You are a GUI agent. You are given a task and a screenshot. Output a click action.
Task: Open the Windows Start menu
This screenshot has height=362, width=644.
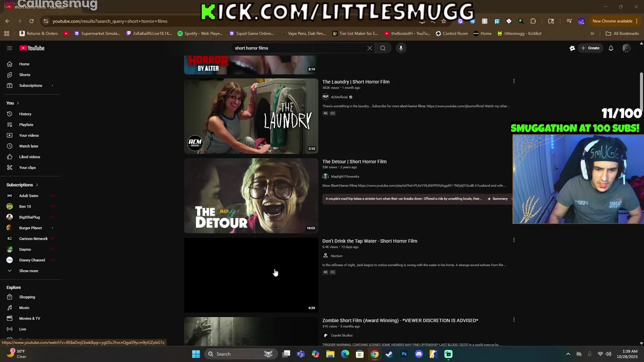196,354
